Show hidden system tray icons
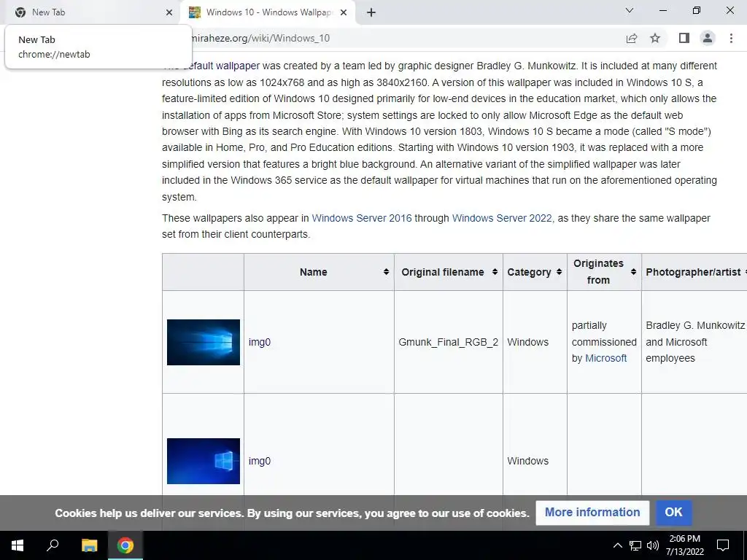The image size is (747, 560). click(617, 545)
